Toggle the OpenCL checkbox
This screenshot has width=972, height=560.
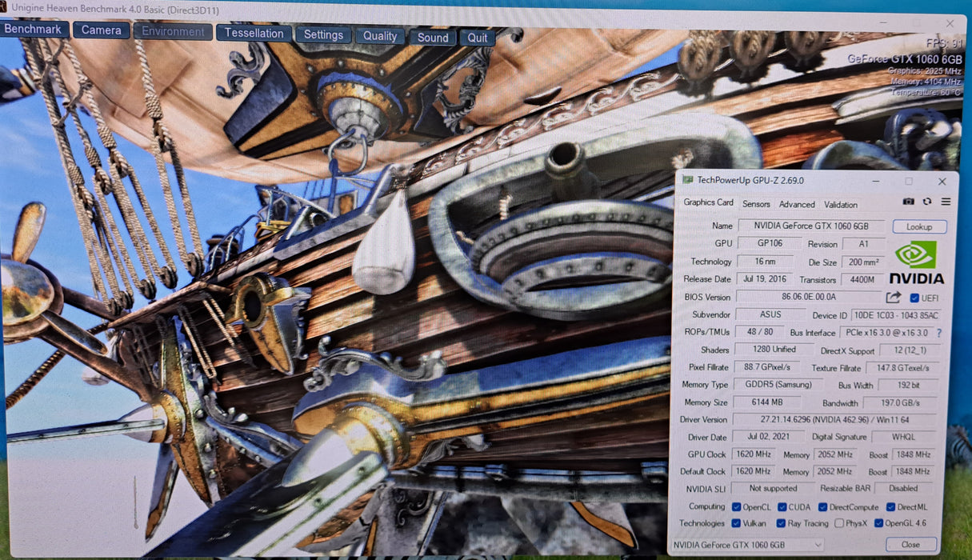[x=736, y=506]
